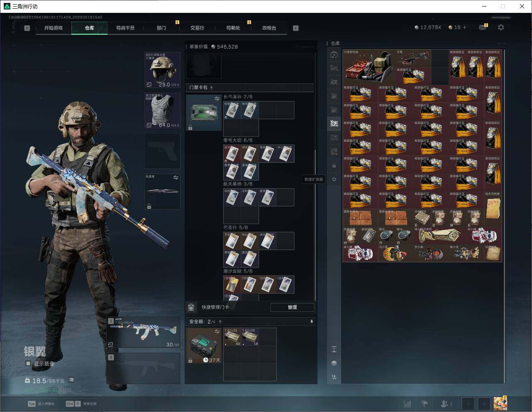The image size is (532, 412).
Task: Toggle the 显示装备 checkbox
Action: 28,363
